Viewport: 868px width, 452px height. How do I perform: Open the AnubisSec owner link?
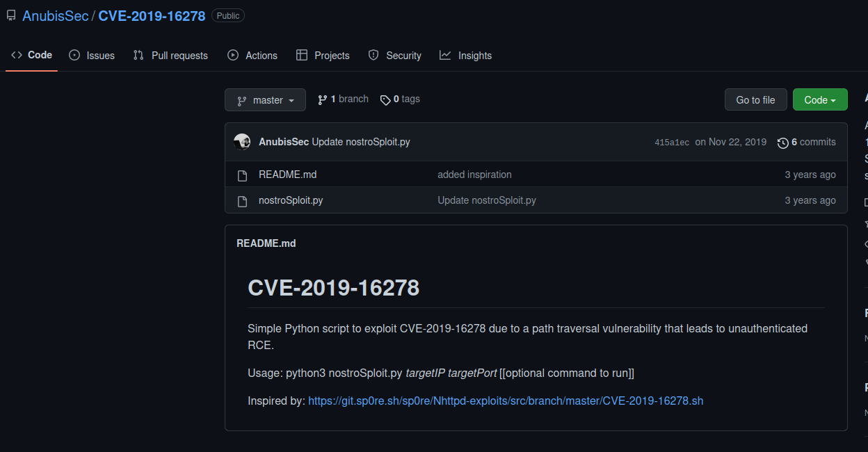(56, 15)
